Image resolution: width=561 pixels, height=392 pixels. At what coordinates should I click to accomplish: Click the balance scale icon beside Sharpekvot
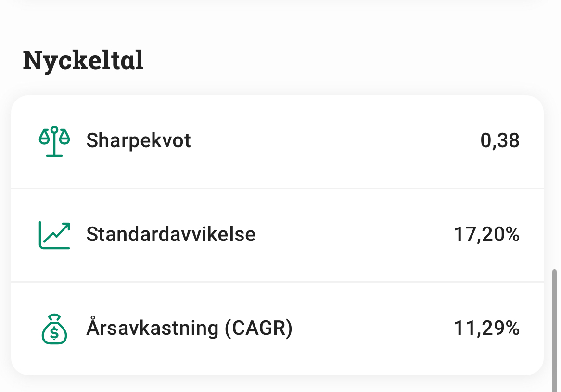pos(54,141)
